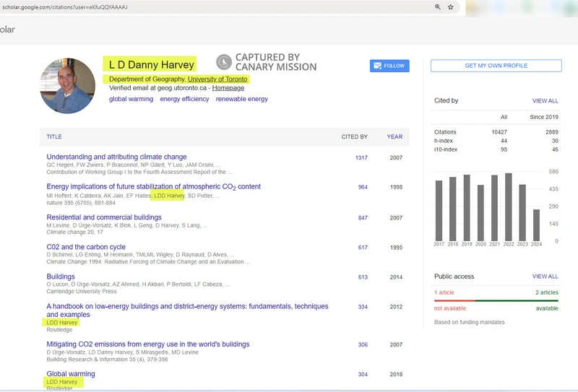Image resolution: width=578 pixels, height=392 pixels.
Task: View the 613 citations count
Action: point(363,277)
